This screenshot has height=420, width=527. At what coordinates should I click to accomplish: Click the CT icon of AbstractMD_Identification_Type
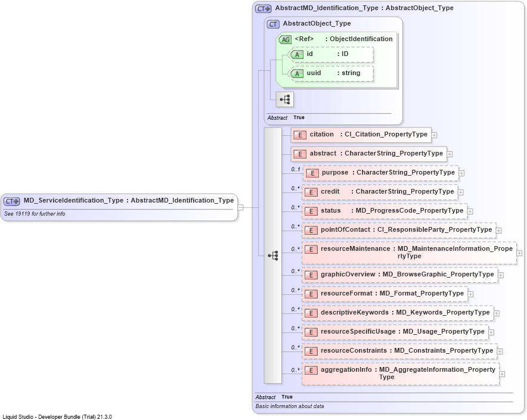[x=263, y=9]
